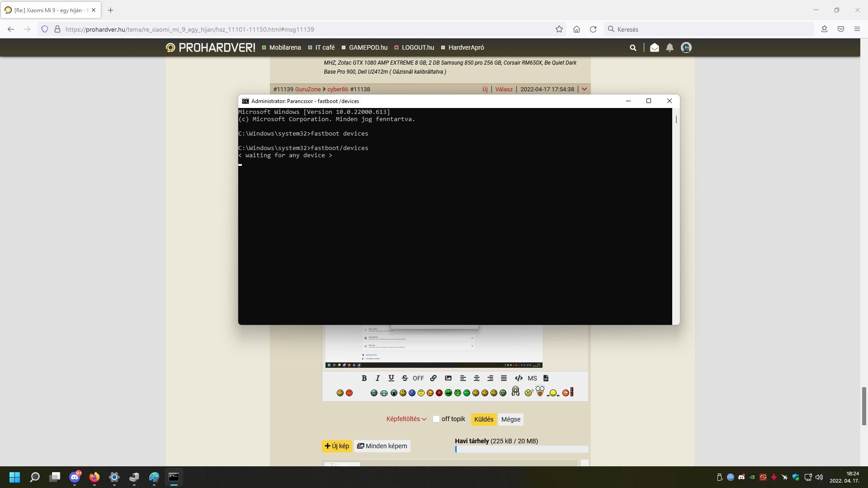This screenshot has width=868, height=488.
Task: Send the reply with Küldés
Action: [483, 419]
